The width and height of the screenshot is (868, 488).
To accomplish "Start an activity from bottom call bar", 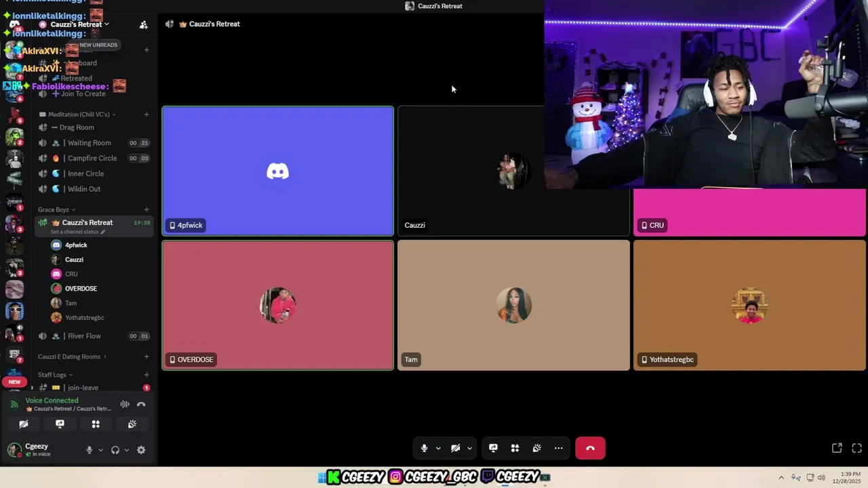I will tap(515, 448).
